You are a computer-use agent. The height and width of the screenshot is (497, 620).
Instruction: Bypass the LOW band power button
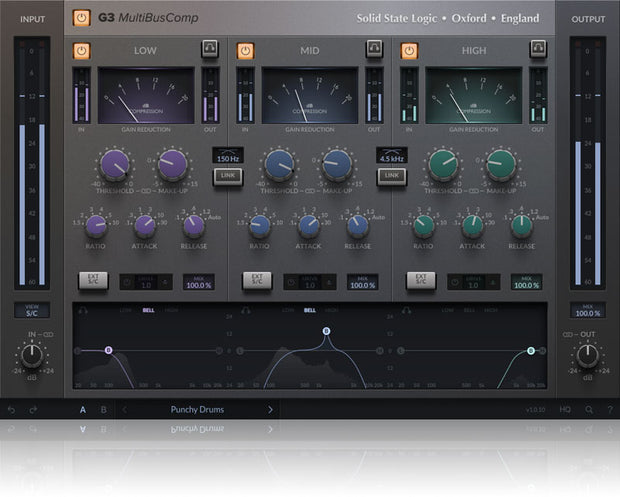81,51
